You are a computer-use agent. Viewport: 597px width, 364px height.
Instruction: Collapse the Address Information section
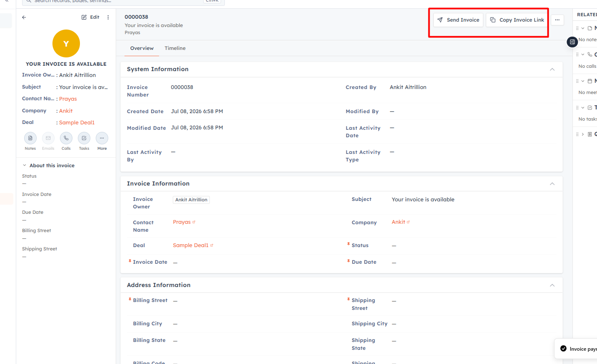tap(552, 285)
